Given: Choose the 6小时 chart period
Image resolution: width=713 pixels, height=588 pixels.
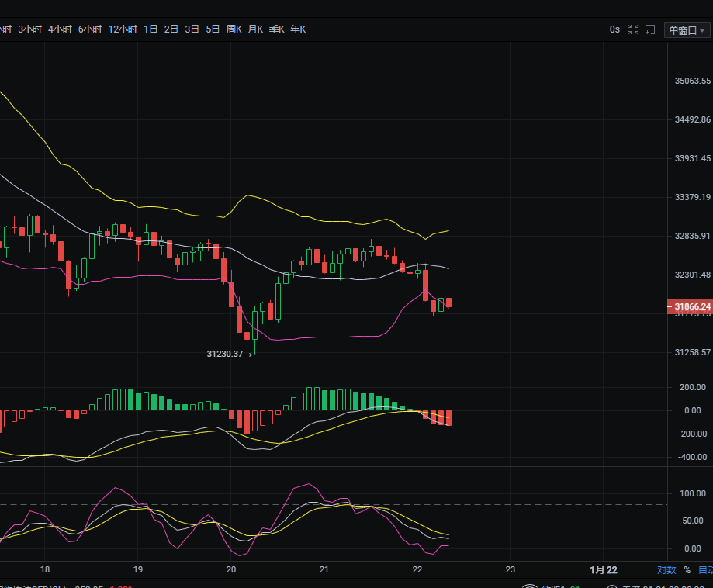Looking at the screenshot, I should (90, 29).
